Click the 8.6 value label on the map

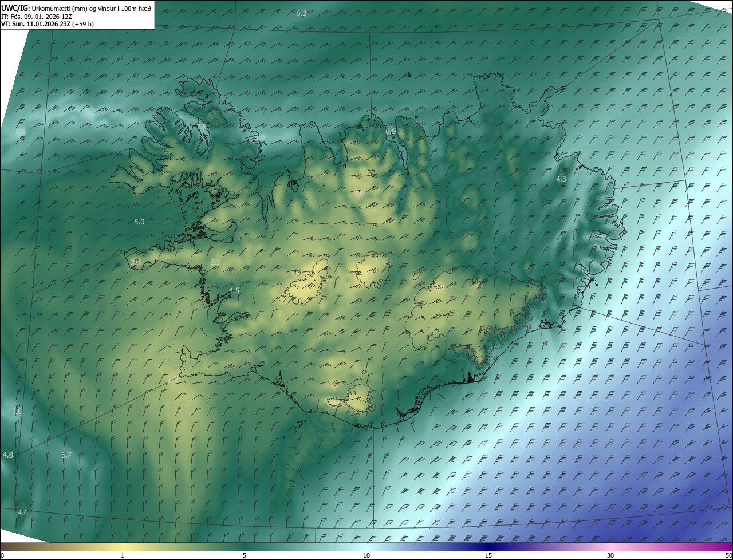point(21,132)
